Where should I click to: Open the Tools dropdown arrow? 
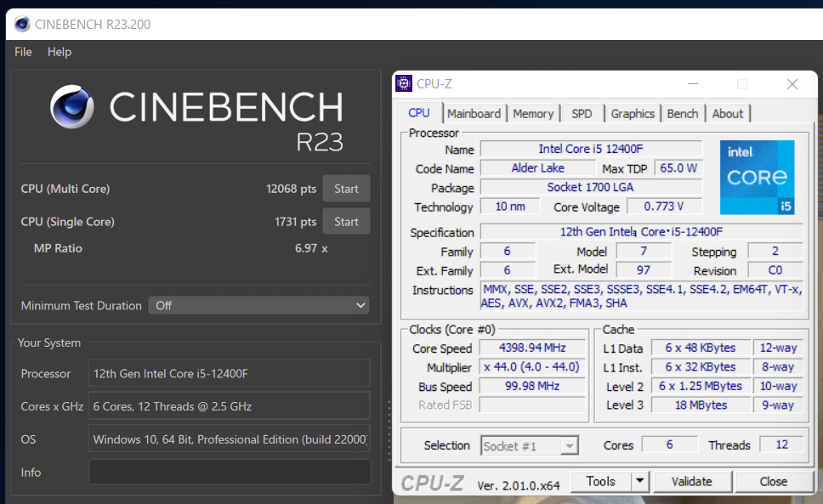click(x=640, y=481)
